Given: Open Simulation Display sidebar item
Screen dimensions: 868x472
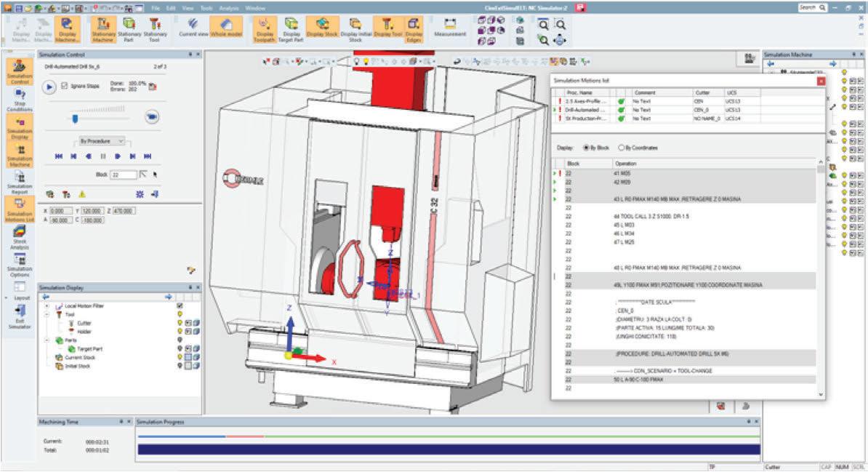Looking at the screenshot, I should pyautogui.click(x=20, y=127).
